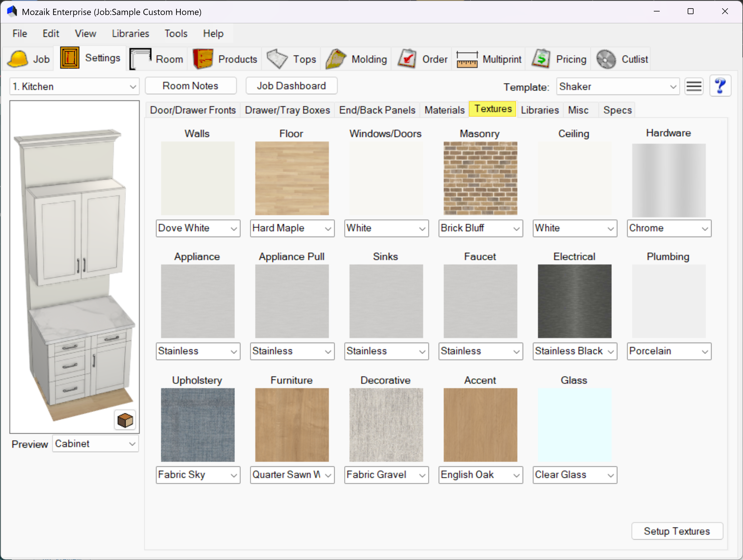The width and height of the screenshot is (743, 560).
Task: Click the 3D cube preview icon
Action: coord(125,420)
